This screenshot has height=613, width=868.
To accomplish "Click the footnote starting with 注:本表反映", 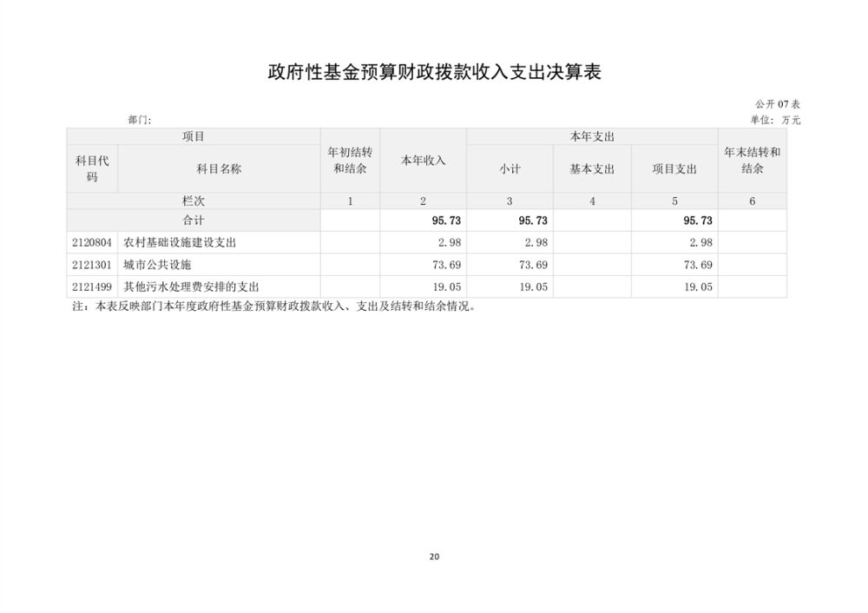I will pos(273,306).
